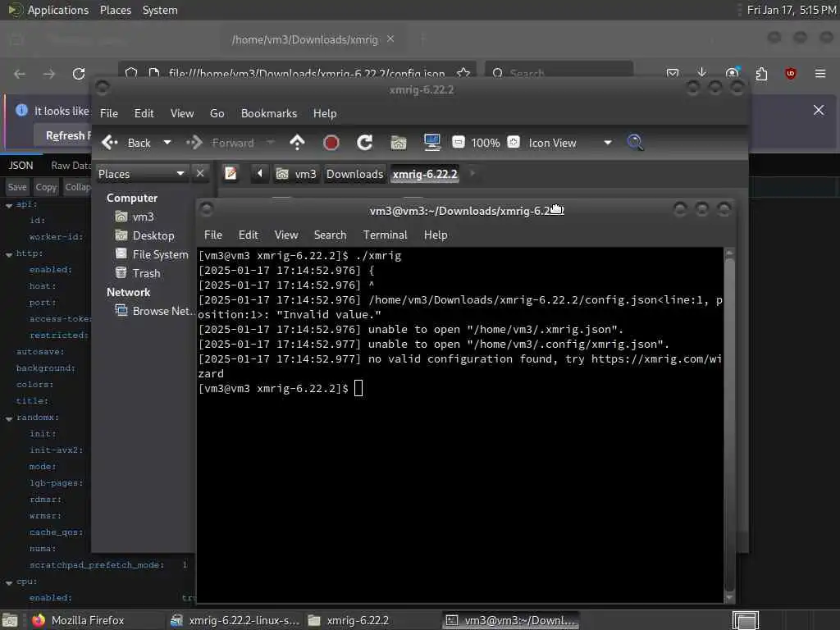
Task: Click the terminal vertical scrollbar
Action: click(x=729, y=426)
